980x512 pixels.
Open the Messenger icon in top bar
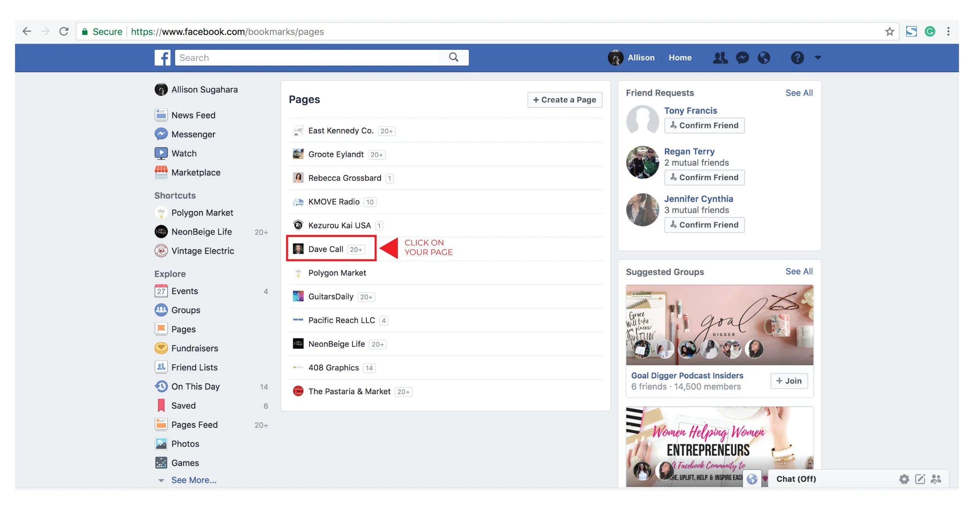pos(742,58)
